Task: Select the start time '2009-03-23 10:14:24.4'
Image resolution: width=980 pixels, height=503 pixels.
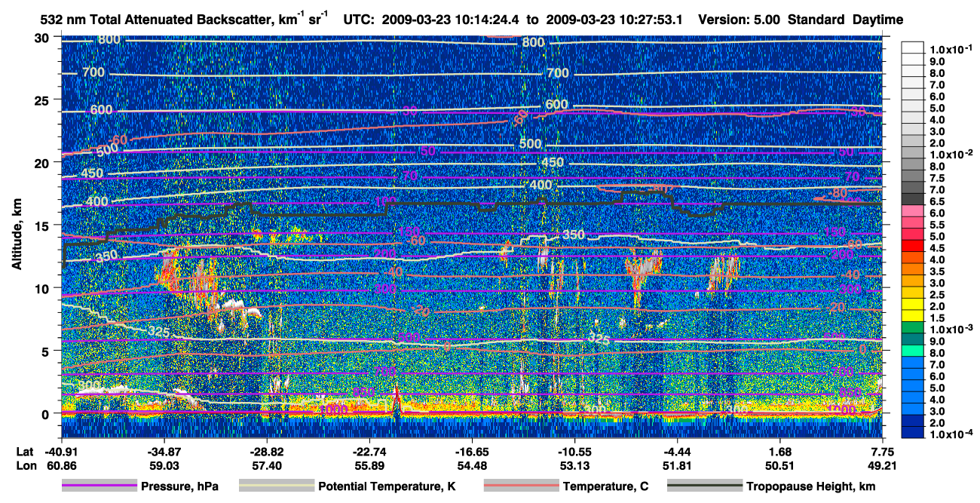Action: click(449, 20)
